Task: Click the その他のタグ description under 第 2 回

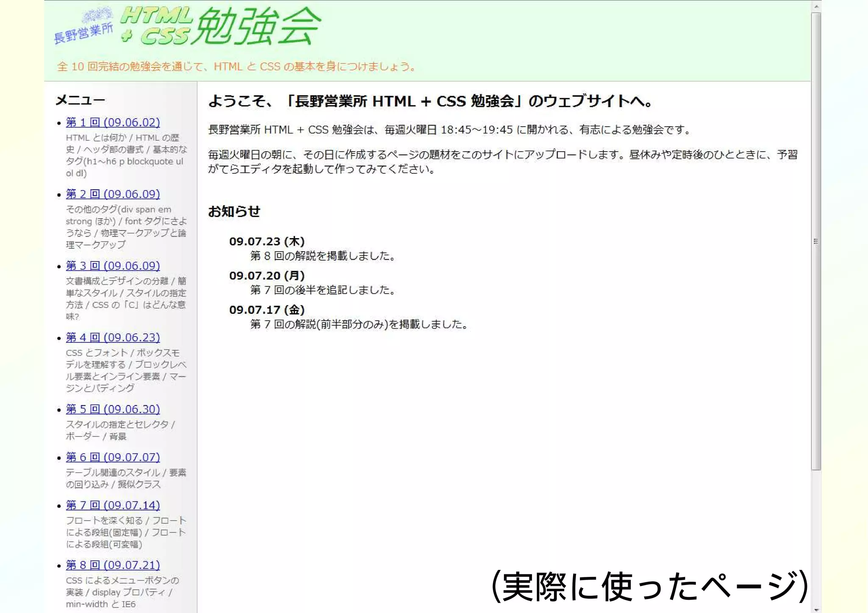Action: (x=126, y=227)
